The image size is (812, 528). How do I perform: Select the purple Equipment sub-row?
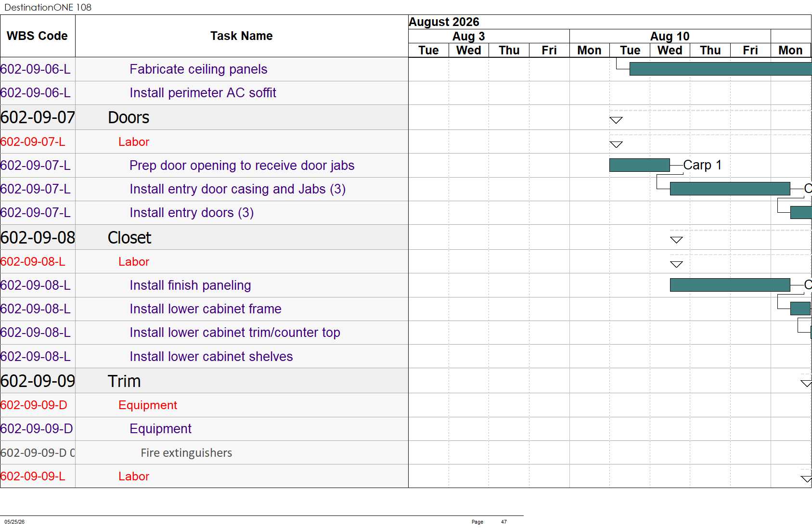coord(160,429)
